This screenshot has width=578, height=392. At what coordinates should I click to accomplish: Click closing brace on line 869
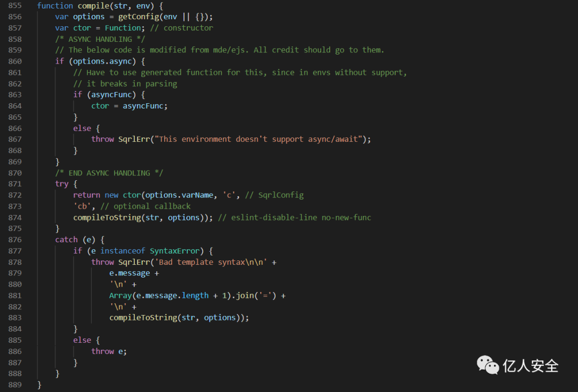click(57, 162)
